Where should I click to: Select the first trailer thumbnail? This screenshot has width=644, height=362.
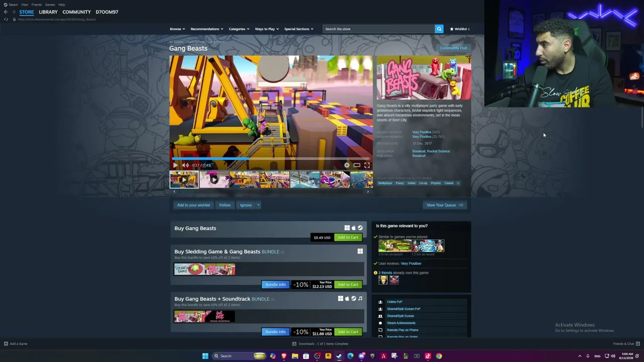pos(184,179)
